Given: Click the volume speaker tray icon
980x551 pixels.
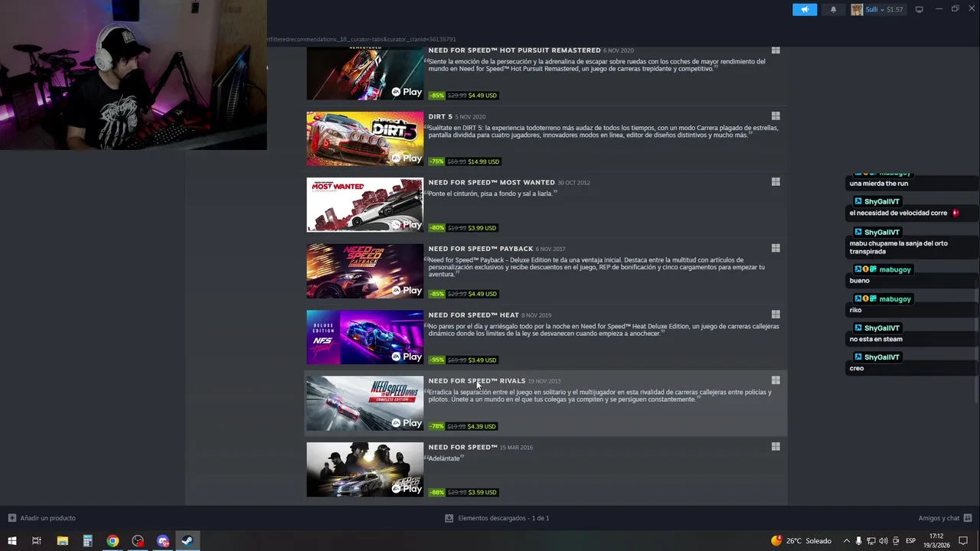Looking at the screenshot, I should pos(883,541).
